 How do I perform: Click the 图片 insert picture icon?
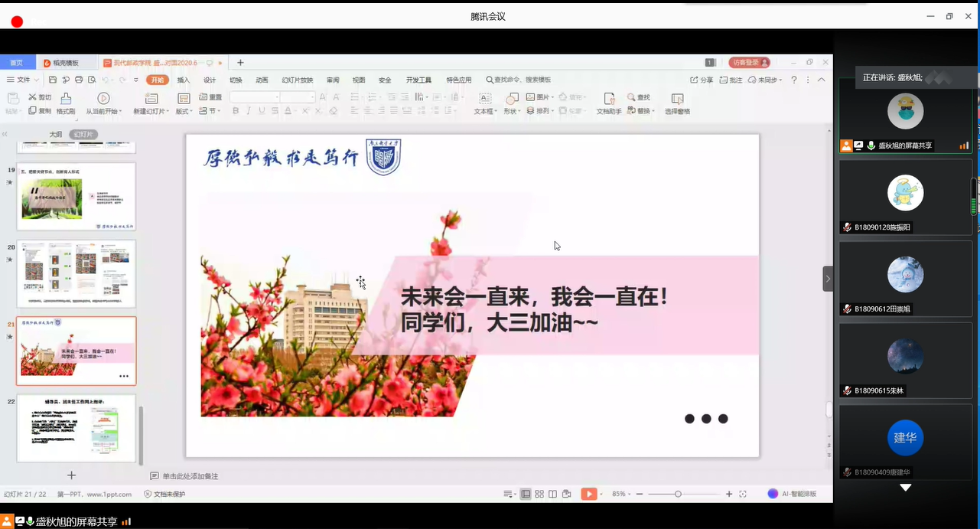click(x=531, y=97)
